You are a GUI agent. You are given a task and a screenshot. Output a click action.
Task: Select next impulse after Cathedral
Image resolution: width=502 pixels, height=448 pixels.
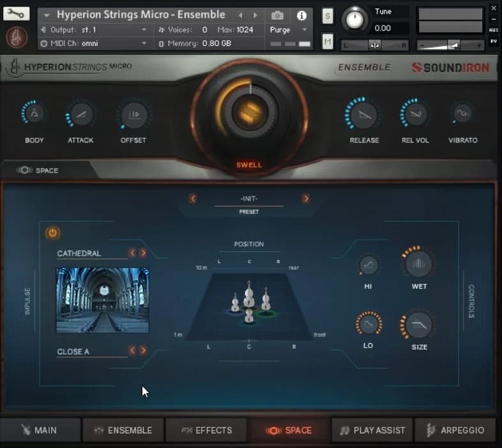pos(144,253)
